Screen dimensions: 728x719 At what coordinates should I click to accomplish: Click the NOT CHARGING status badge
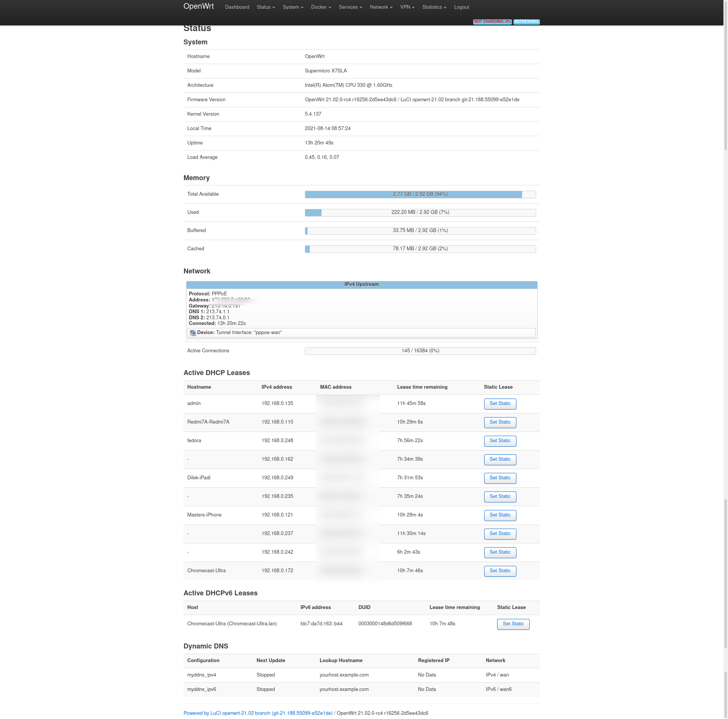(x=492, y=22)
